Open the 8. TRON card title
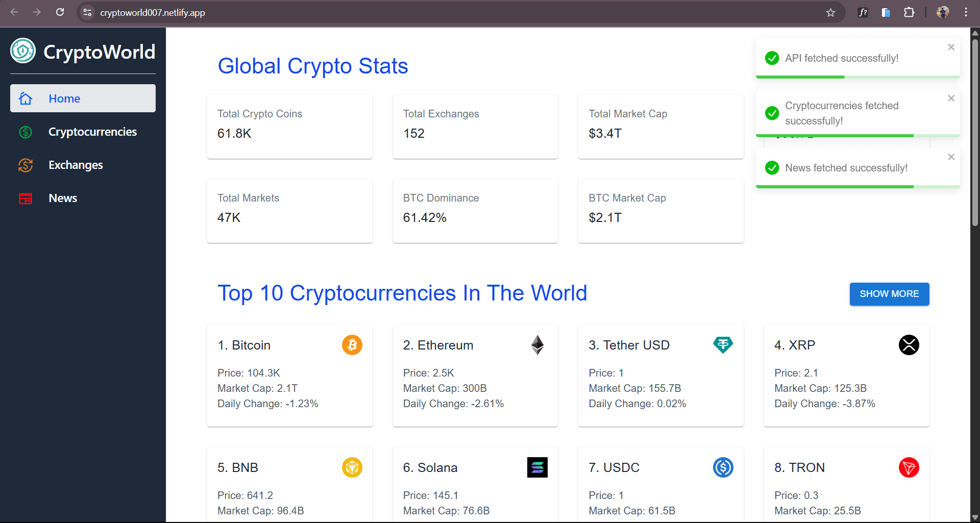 (x=799, y=468)
